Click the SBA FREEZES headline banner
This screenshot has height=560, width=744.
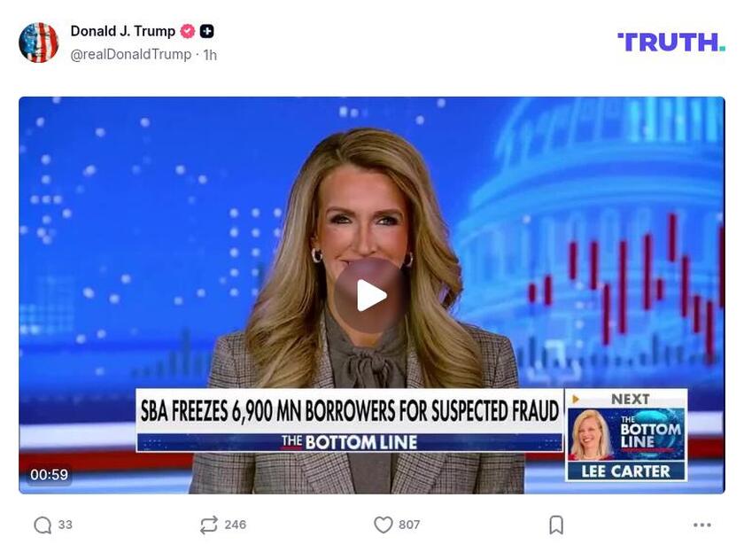pos(350,411)
